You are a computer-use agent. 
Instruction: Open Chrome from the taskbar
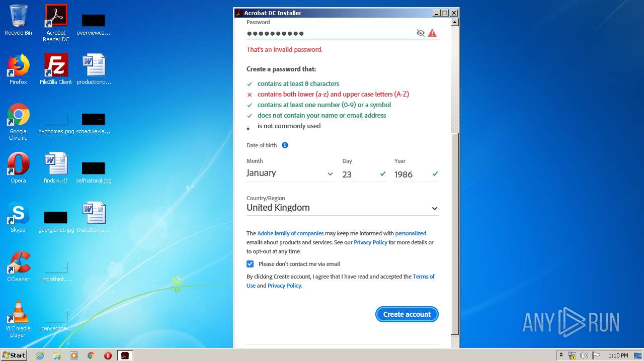coord(91,355)
